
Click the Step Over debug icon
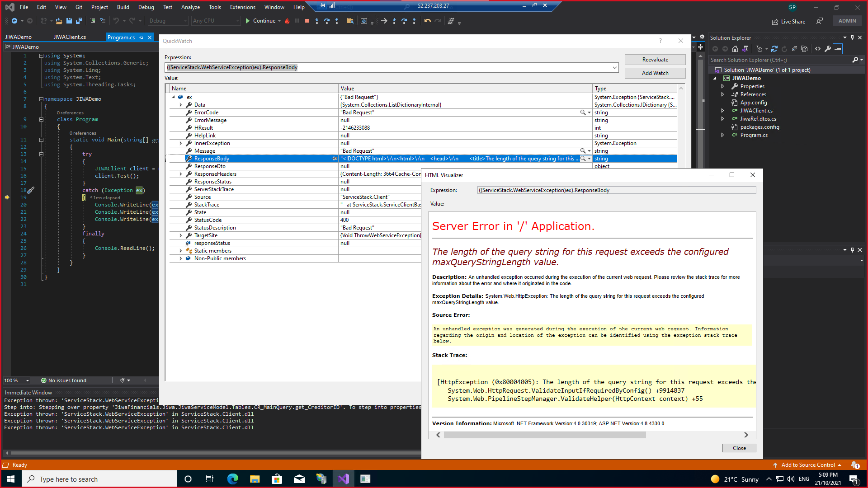pyautogui.click(x=326, y=21)
